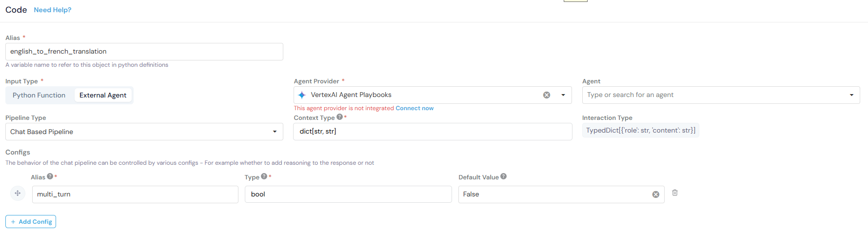The width and height of the screenshot is (868, 233).
Task: Select External Agent input type
Action: (x=103, y=96)
